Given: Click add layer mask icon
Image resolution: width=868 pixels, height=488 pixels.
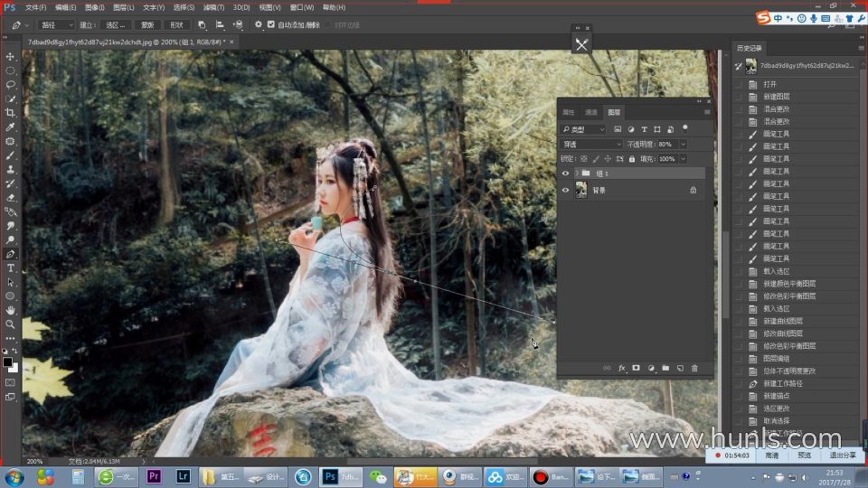Looking at the screenshot, I should [636, 368].
